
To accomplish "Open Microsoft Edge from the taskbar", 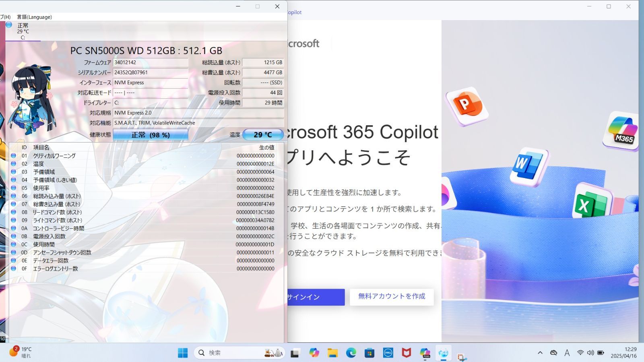I will 351,353.
